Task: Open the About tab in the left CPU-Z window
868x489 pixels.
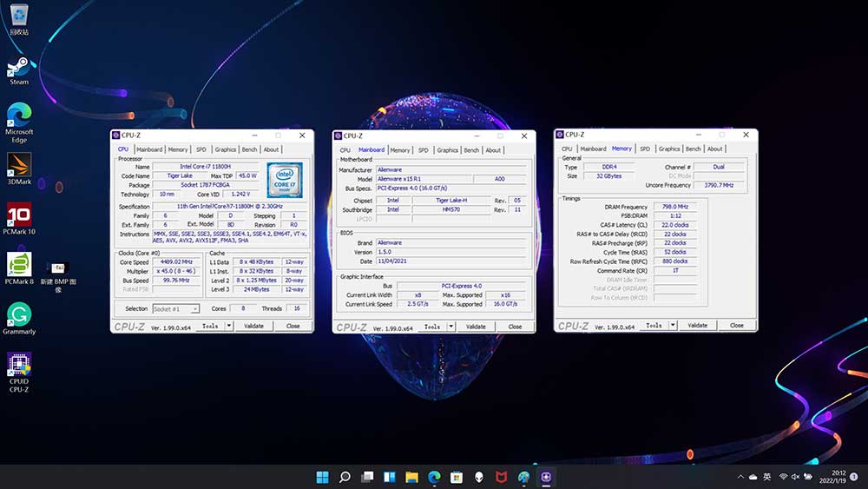Action: (271, 149)
